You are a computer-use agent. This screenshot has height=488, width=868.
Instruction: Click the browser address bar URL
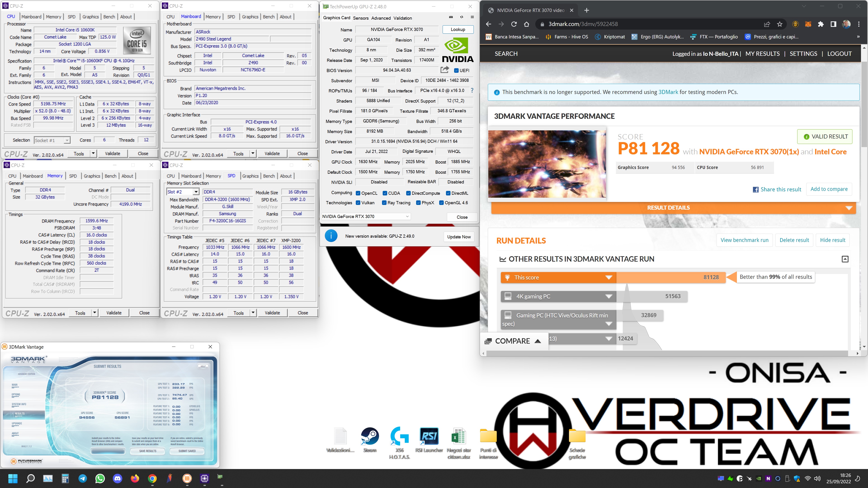pyautogui.click(x=583, y=24)
